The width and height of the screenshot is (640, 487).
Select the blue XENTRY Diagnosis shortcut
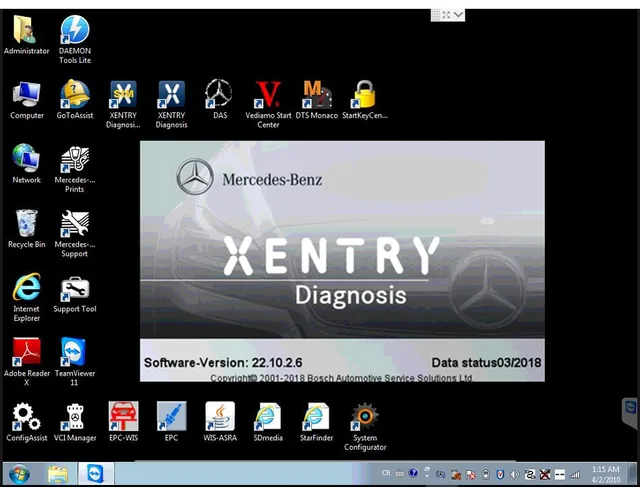171,105
